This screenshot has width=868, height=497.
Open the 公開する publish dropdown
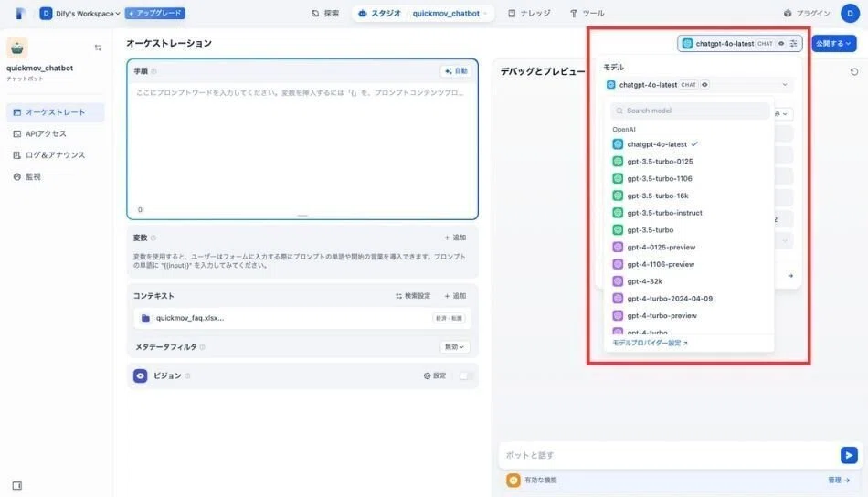click(x=833, y=43)
